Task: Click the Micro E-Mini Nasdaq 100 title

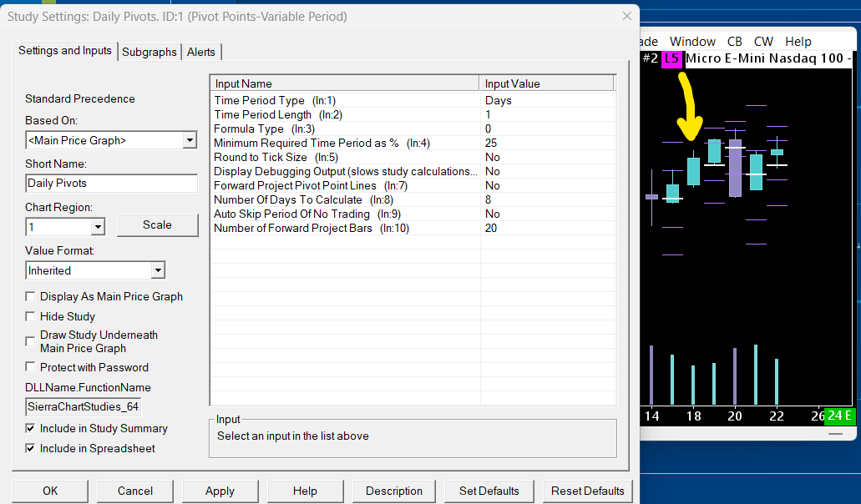Action: tap(768, 58)
